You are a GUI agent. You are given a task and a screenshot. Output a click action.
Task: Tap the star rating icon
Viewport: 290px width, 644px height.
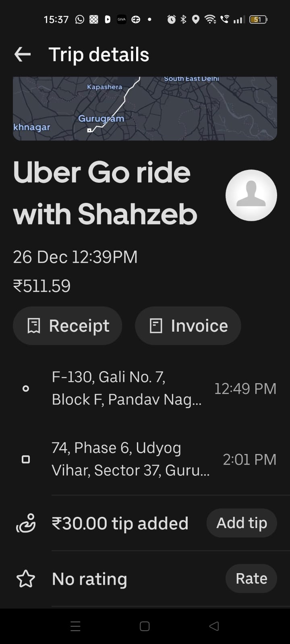[26, 579]
